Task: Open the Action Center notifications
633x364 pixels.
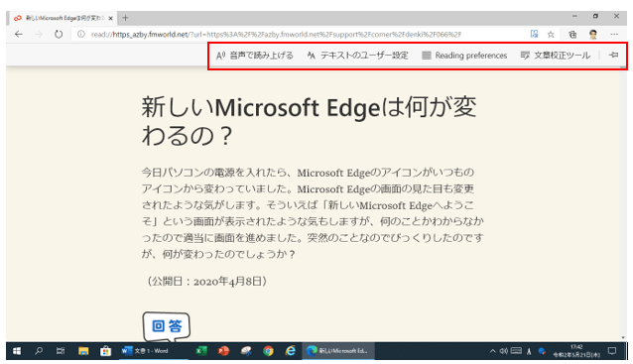Action: pos(612,351)
